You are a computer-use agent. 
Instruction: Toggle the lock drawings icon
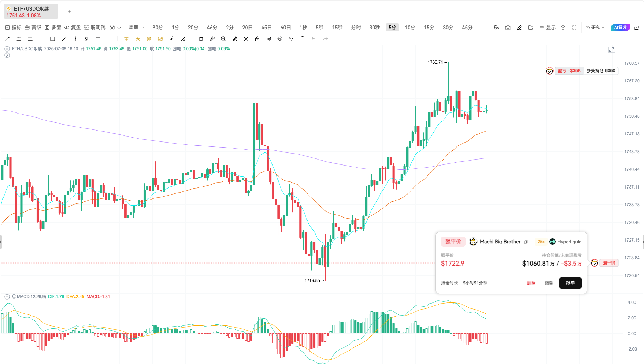click(x=257, y=39)
